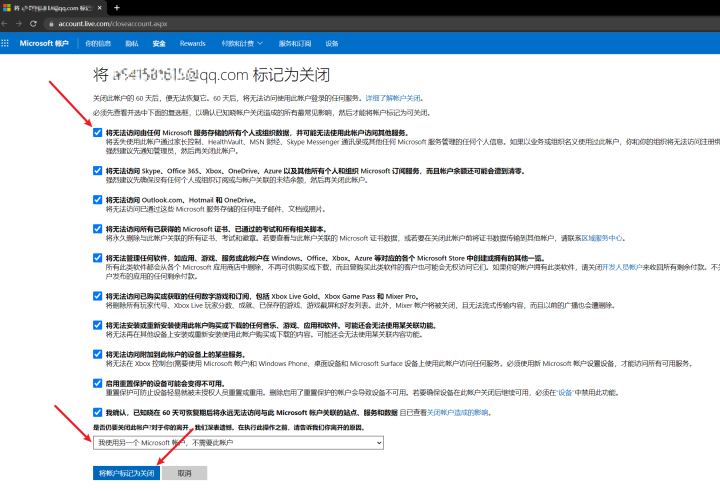Close the current browser tab
The image size is (720, 491).
click(100, 8)
